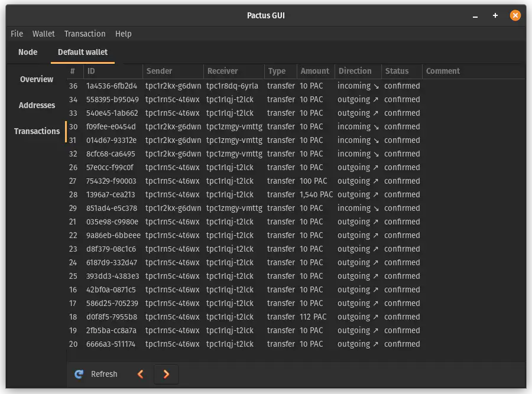Click the Refresh button label
The image size is (532, 394).
click(x=104, y=374)
